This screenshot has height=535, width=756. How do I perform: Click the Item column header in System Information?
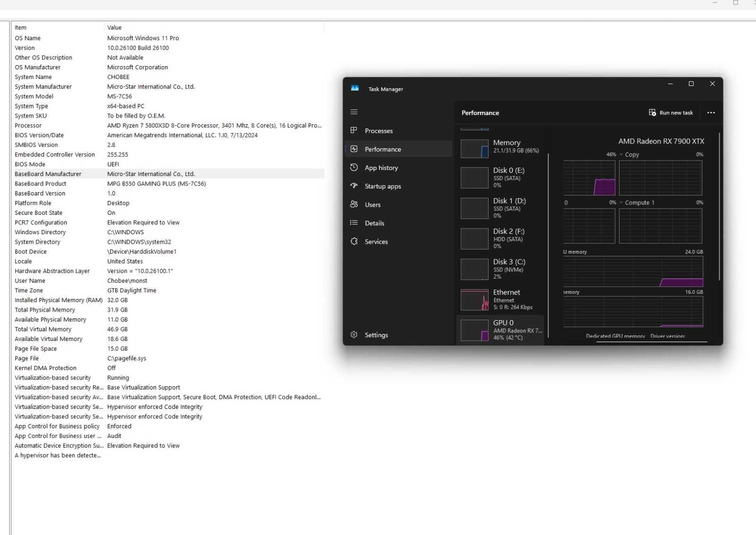[x=58, y=27]
